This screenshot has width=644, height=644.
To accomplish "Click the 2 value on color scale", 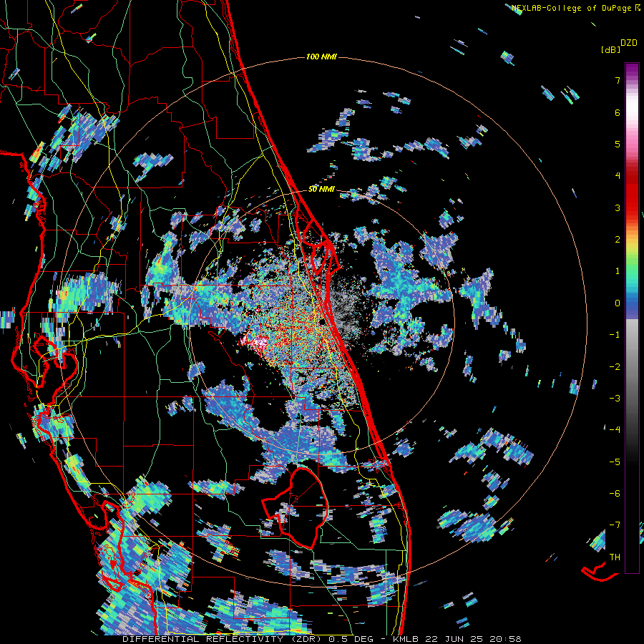I will tap(618, 240).
